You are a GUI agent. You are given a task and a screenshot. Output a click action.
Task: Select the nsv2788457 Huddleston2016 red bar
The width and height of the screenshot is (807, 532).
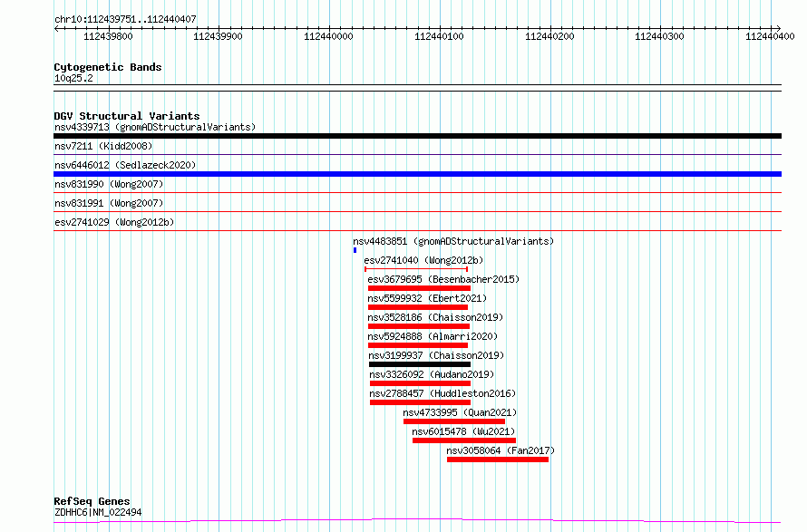point(420,402)
